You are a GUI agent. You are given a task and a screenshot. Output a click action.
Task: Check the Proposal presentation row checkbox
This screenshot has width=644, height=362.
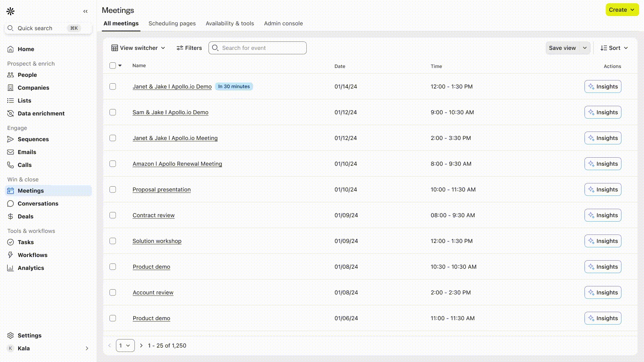tap(113, 189)
